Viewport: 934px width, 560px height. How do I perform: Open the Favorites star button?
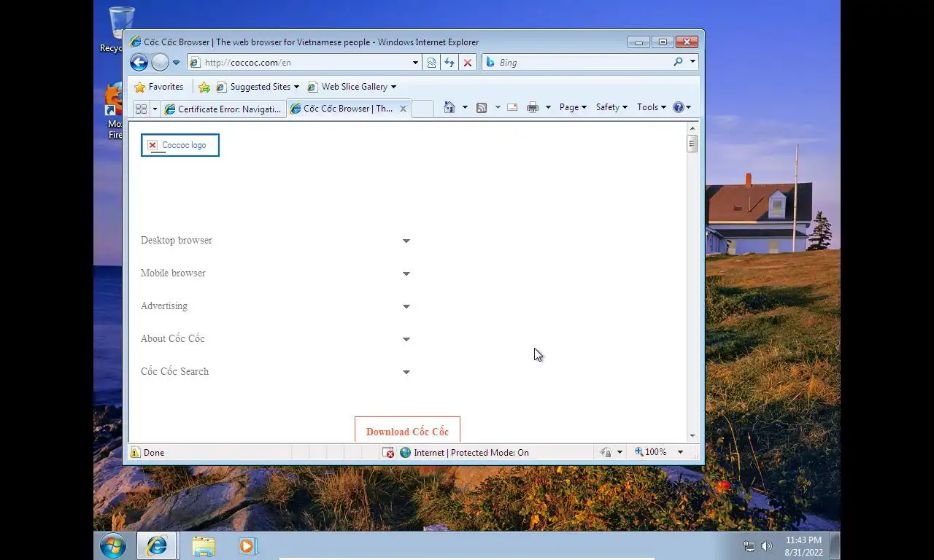pyautogui.click(x=159, y=87)
